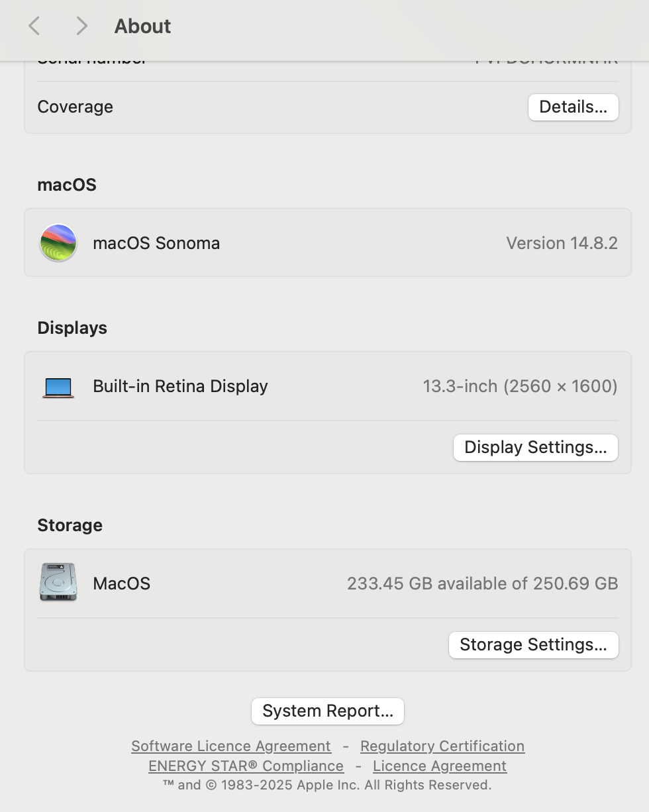Open Storage Settings
The width and height of the screenshot is (649, 812).
tap(533, 645)
